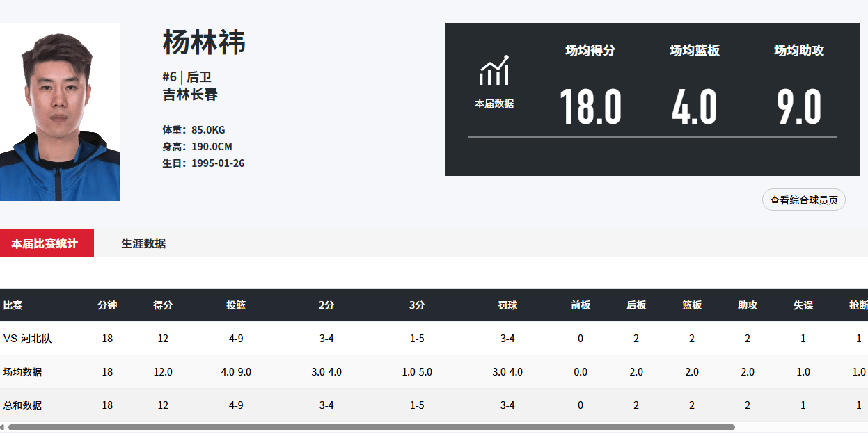Image resolution: width=868 pixels, height=436 pixels.
Task: Click the 罚球 column header
Action: (x=507, y=305)
